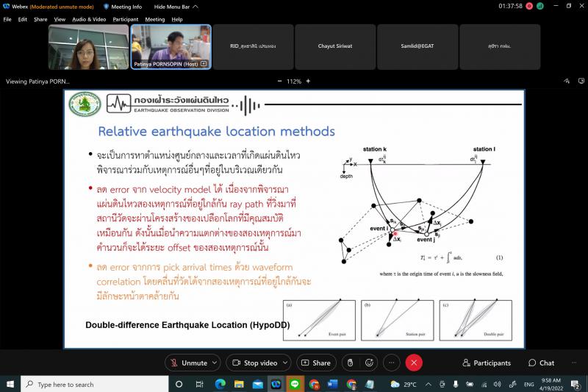Open the Participants panel

click(487, 363)
